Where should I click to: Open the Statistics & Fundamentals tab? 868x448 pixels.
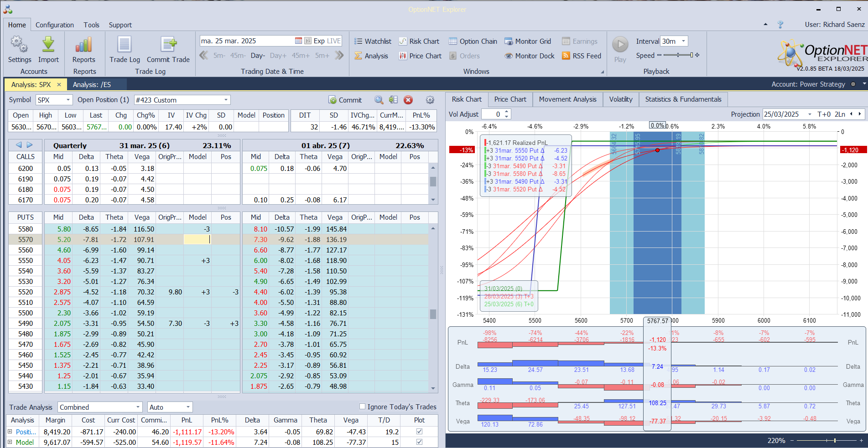(683, 99)
